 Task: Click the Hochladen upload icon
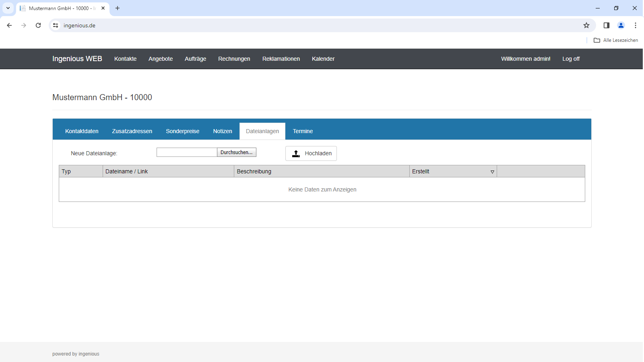[296, 153]
